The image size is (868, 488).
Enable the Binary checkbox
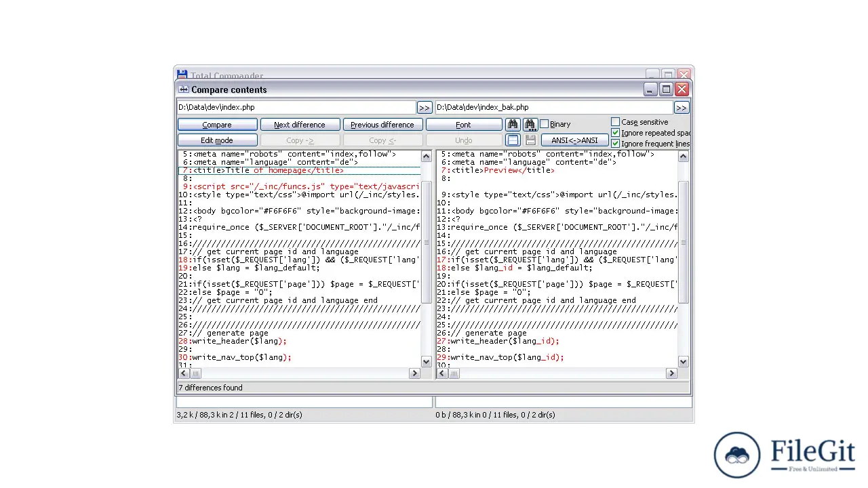point(544,124)
